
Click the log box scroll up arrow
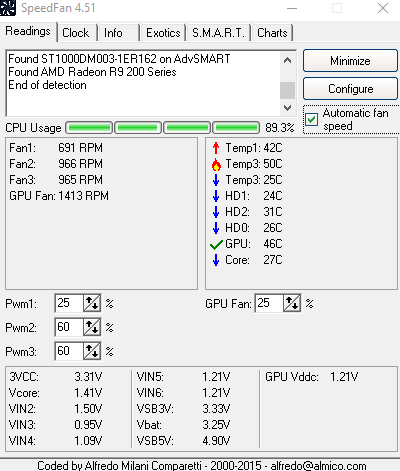point(287,60)
